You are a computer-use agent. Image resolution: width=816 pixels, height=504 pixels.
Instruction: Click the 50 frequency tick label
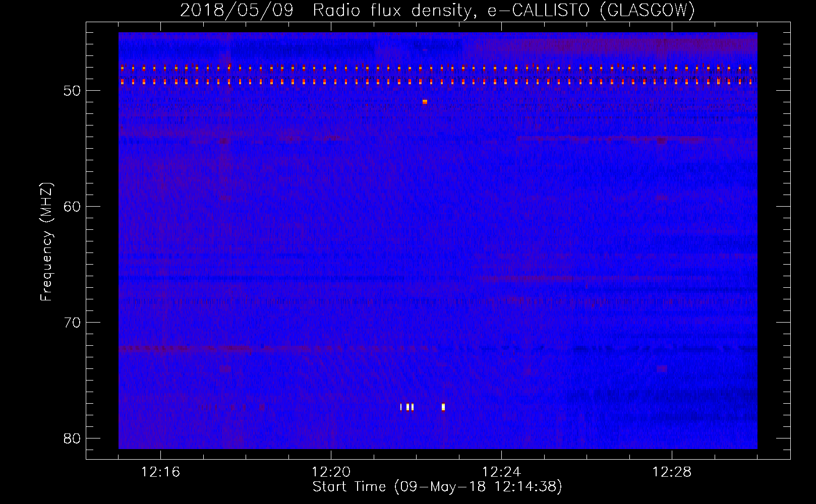(73, 91)
